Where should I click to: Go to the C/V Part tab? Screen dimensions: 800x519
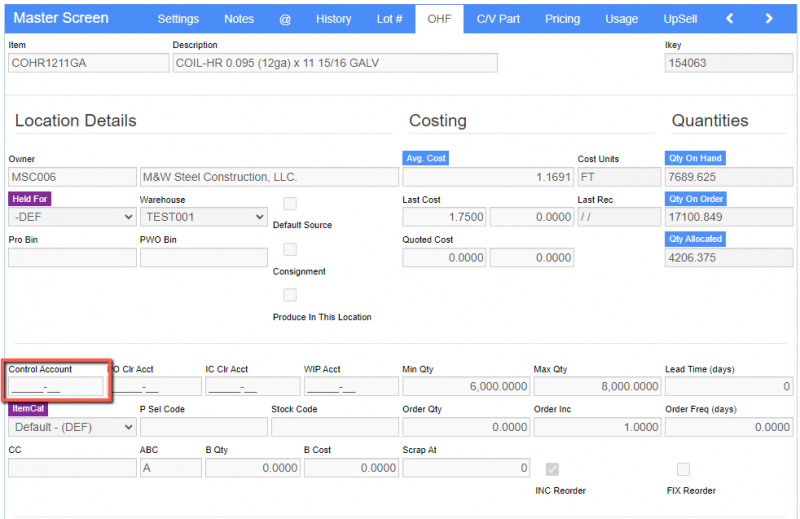coord(499,19)
